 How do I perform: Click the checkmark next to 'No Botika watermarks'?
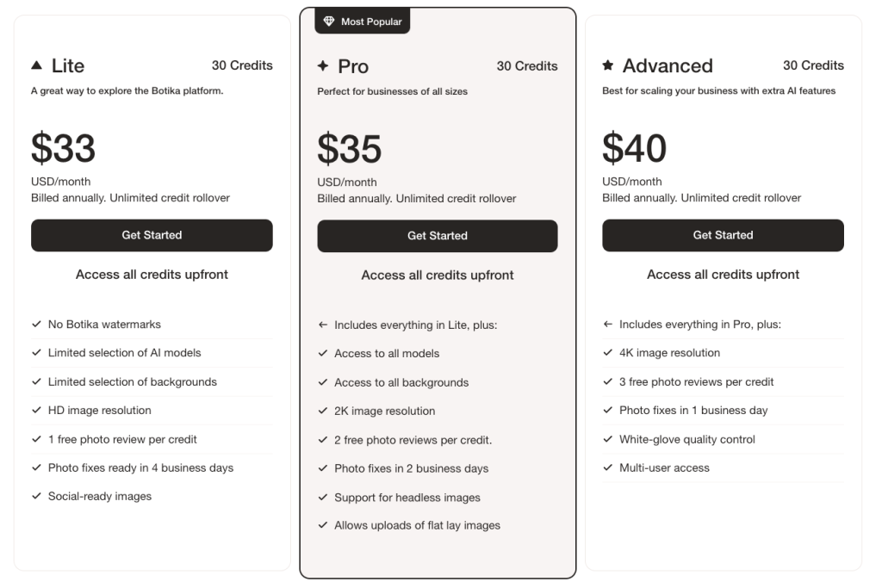pyautogui.click(x=36, y=324)
